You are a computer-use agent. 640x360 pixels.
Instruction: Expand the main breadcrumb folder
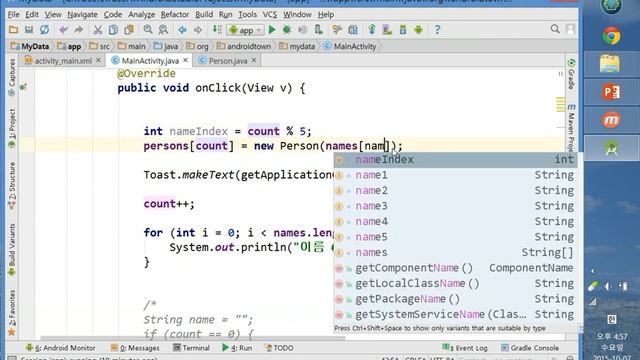pos(131,46)
